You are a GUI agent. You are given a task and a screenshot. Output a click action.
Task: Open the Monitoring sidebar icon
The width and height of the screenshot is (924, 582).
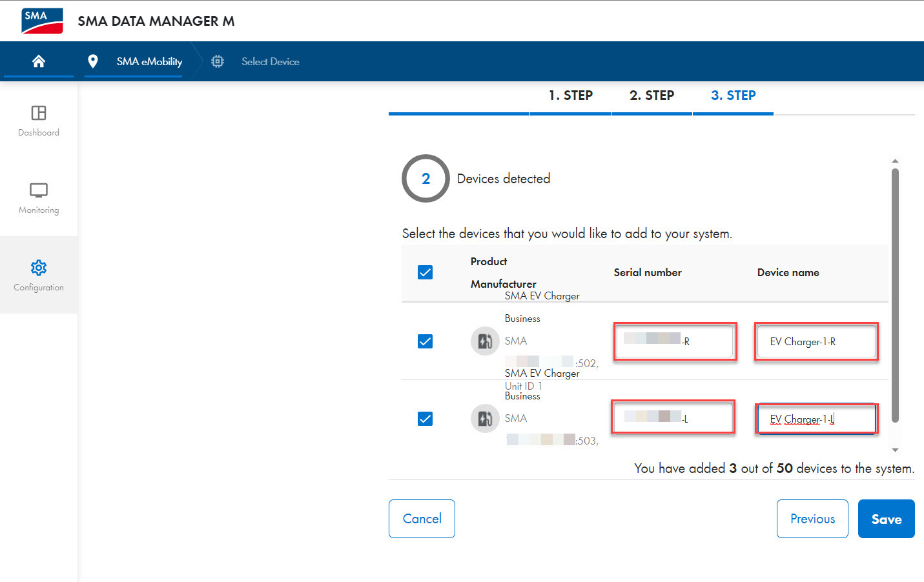click(39, 190)
